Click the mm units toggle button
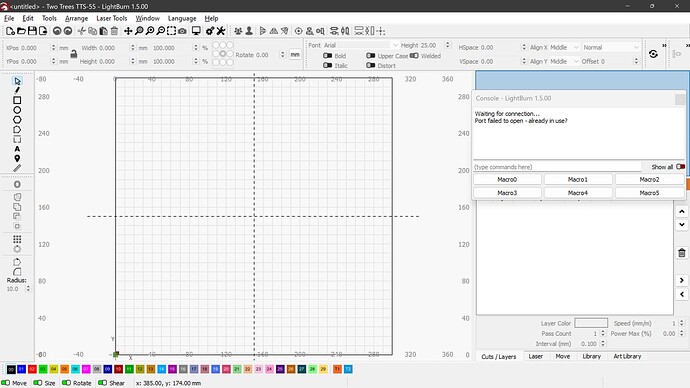 [x=295, y=55]
